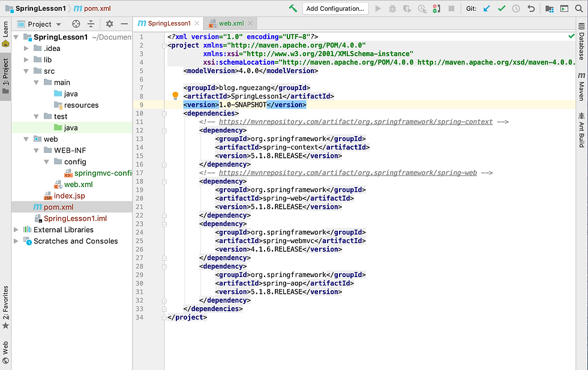Click Git Commit checkmark icon
588x370 pixels.
point(502,8)
